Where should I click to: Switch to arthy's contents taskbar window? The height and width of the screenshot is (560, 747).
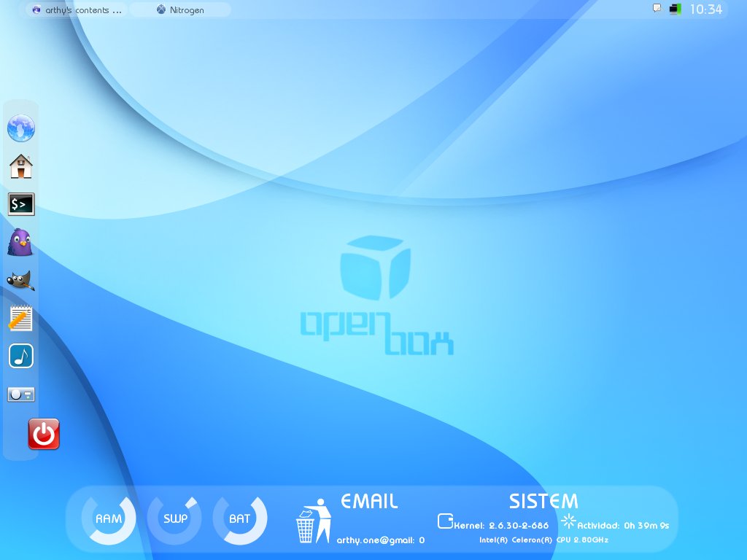77,10
